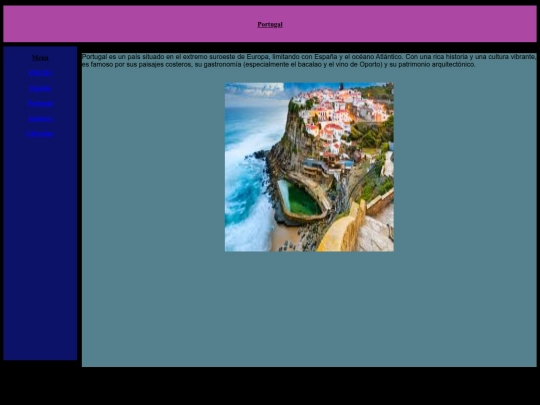Click the Portugal heading in the purple banner
The image size is (540, 405).
270,24
